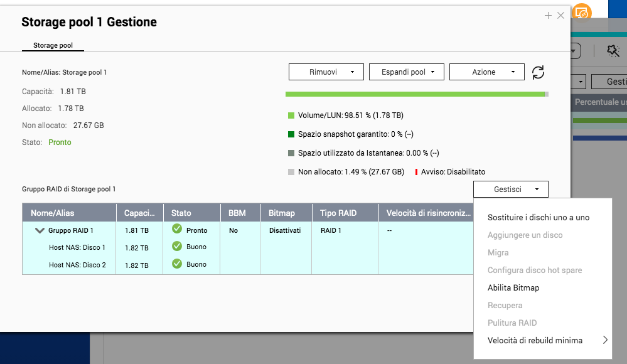627x364 pixels.
Task: Open the Rimuovi dropdown
Action: (x=326, y=72)
